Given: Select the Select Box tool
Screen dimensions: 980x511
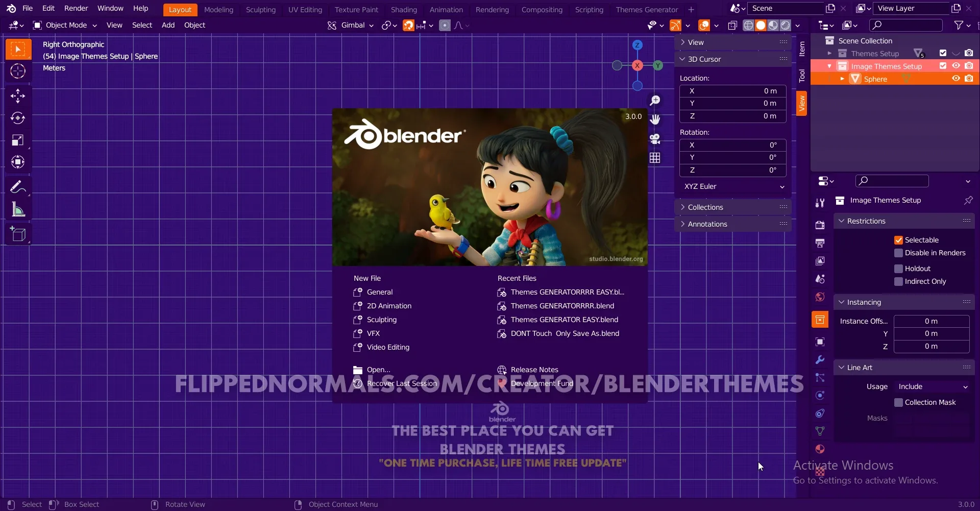Looking at the screenshot, I should [18, 50].
